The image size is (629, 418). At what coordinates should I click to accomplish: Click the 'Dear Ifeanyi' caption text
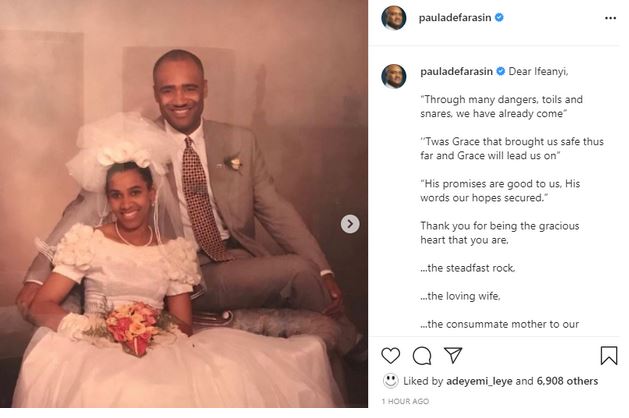(x=538, y=71)
